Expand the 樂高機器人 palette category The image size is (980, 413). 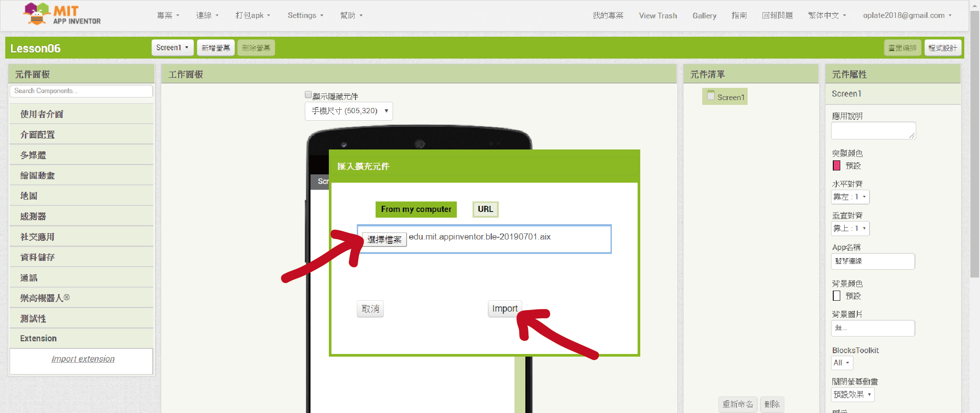tap(81, 298)
